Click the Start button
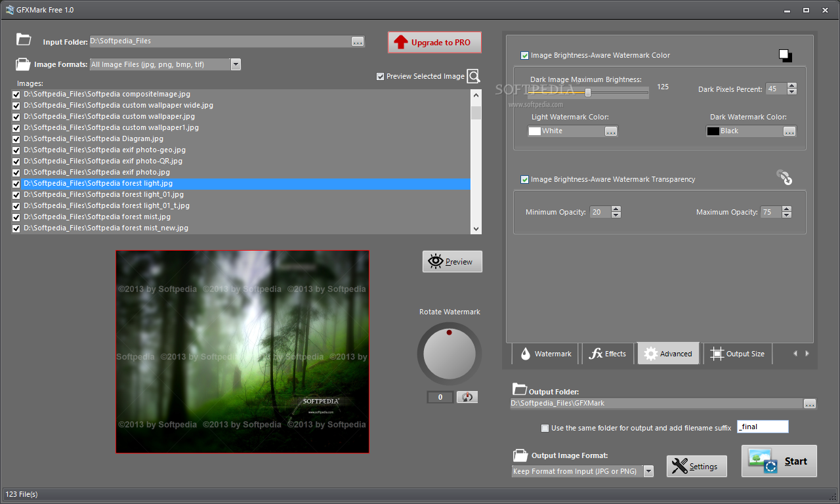Screen dimensions: 840x504 tap(779, 461)
